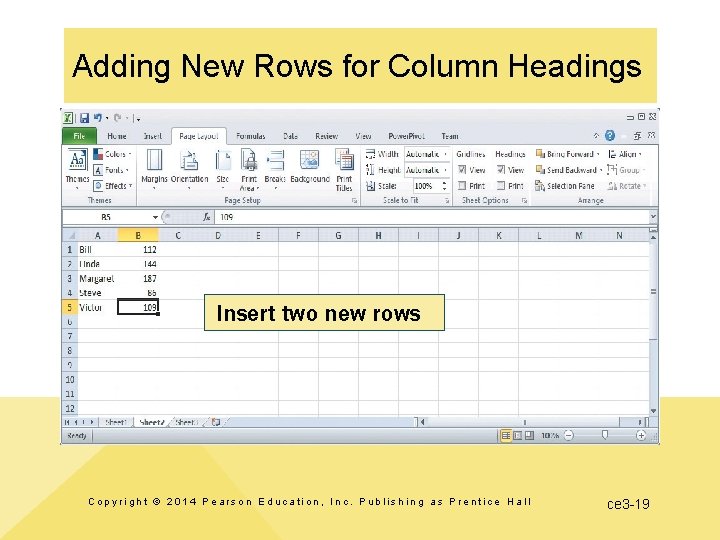Image resolution: width=720 pixels, height=540 pixels.
Task: Click the Insert Worksheet tab icon
Action: 215,422
